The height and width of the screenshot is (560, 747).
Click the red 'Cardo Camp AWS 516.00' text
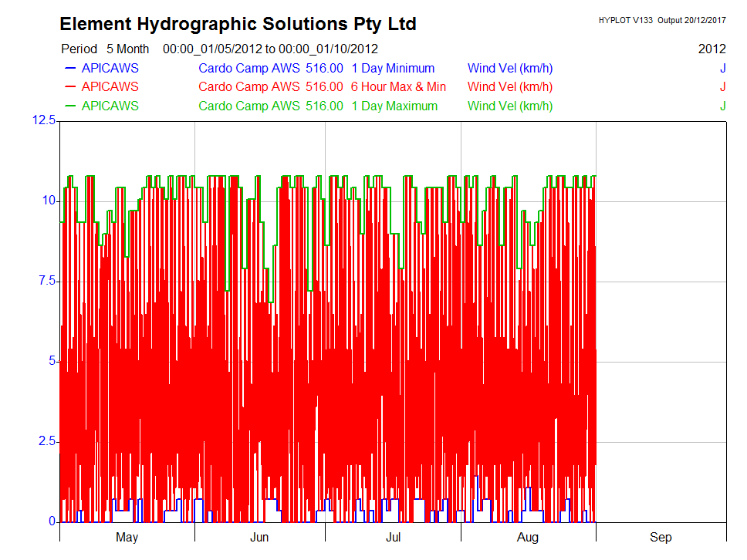click(270, 87)
